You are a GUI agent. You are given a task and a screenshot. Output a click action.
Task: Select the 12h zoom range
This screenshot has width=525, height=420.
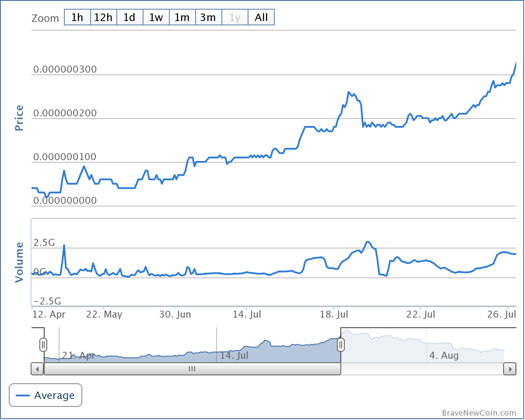coord(103,17)
